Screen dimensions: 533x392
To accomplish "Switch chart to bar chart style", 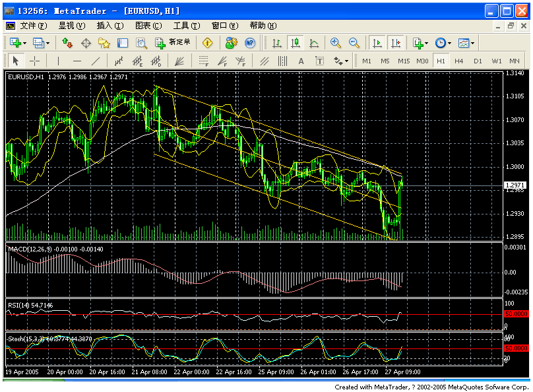I will pyautogui.click(x=277, y=43).
